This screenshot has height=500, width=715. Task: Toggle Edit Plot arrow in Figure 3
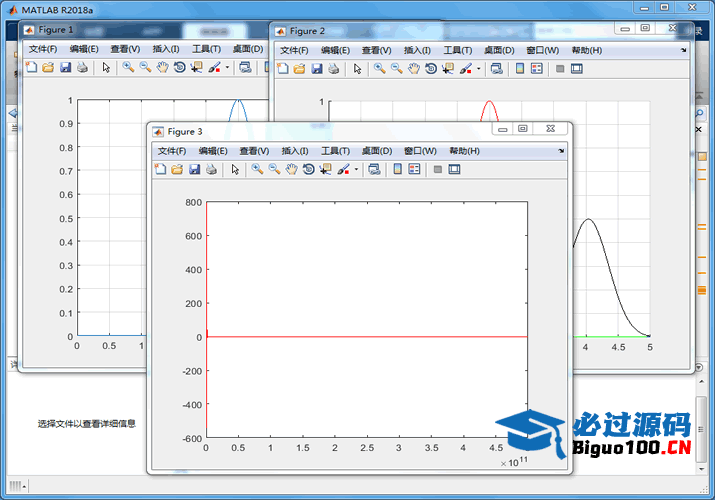point(235,170)
